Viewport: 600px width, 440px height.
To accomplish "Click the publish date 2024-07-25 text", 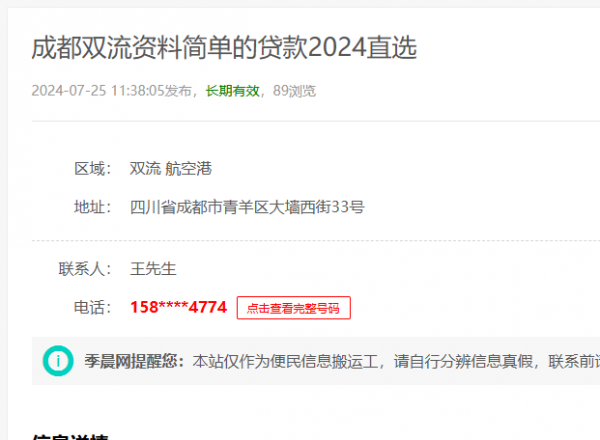I will 68,91.
